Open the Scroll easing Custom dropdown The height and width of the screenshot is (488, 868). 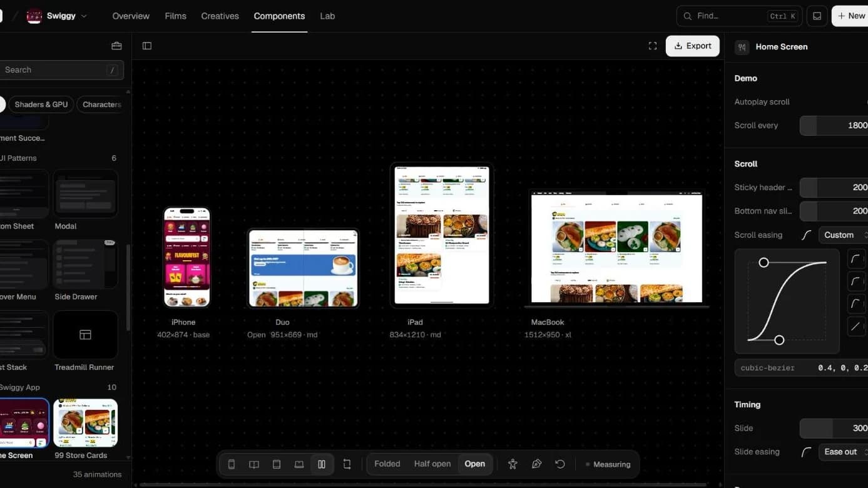pyautogui.click(x=843, y=235)
